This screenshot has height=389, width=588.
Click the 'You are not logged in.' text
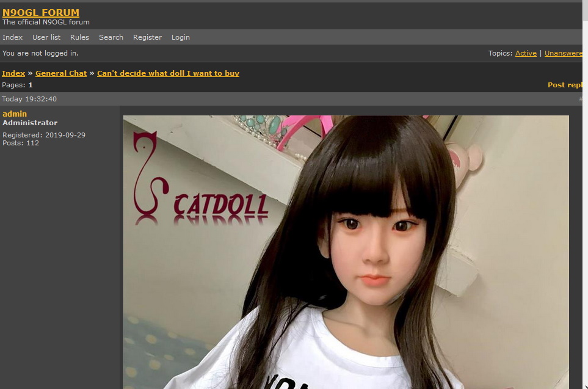pyautogui.click(x=40, y=53)
